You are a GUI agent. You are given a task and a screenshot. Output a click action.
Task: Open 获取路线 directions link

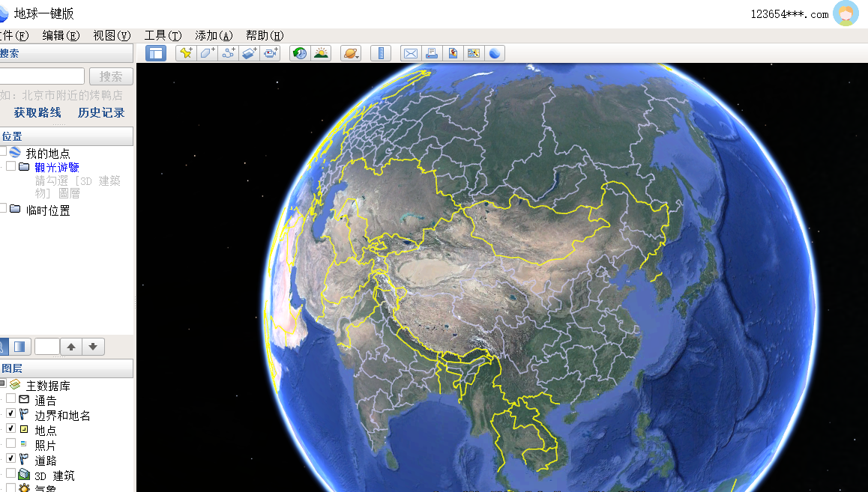[37, 112]
